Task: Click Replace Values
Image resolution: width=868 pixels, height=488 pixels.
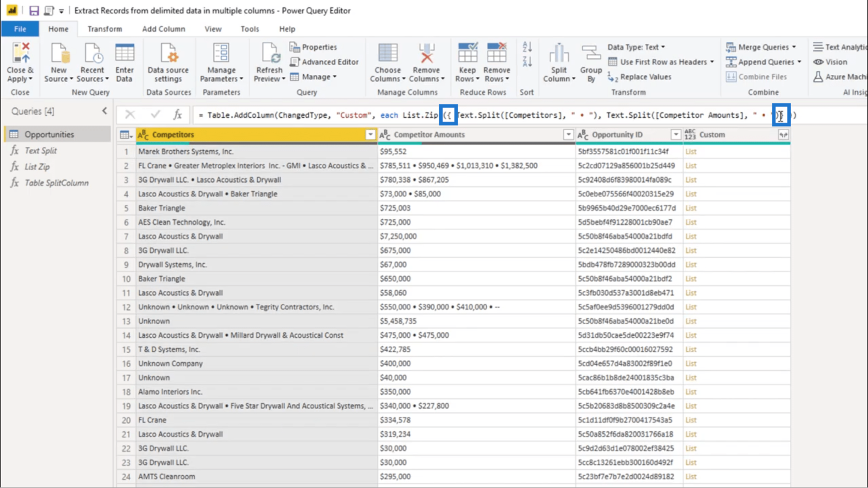Action: [640, 77]
